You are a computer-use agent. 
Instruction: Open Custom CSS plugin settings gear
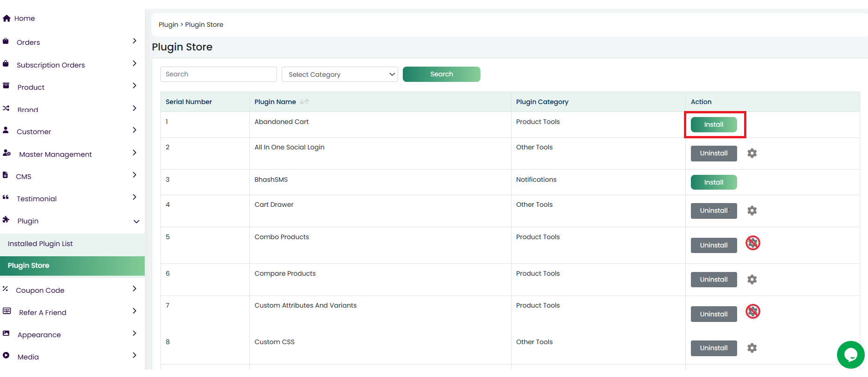(x=752, y=348)
